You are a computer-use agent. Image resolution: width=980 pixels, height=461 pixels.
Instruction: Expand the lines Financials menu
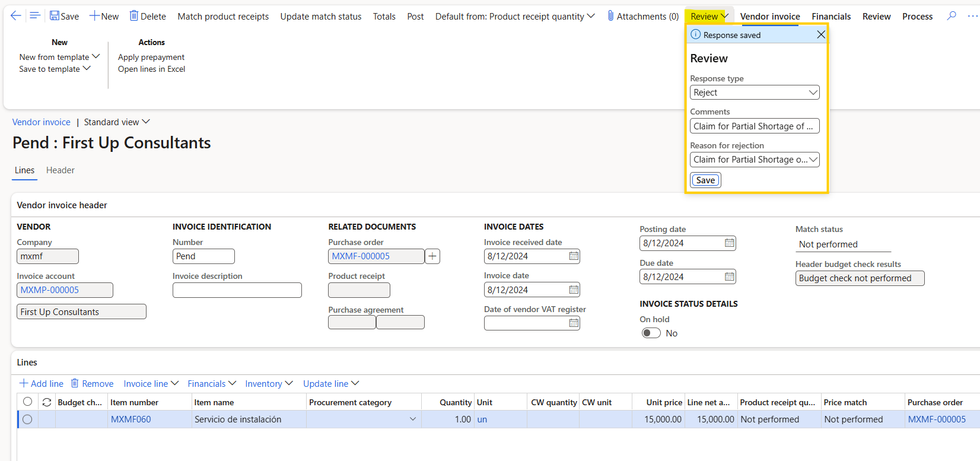[x=212, y=384]
